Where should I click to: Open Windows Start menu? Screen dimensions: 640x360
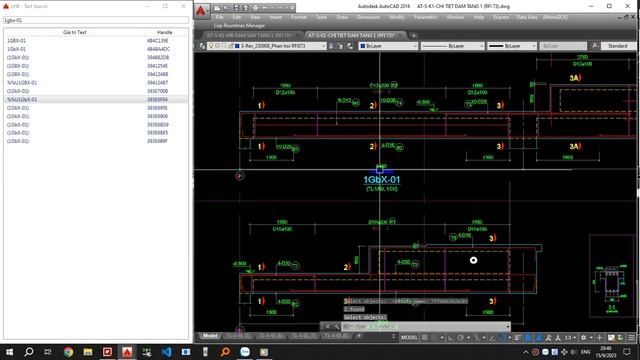click(9, 352)
